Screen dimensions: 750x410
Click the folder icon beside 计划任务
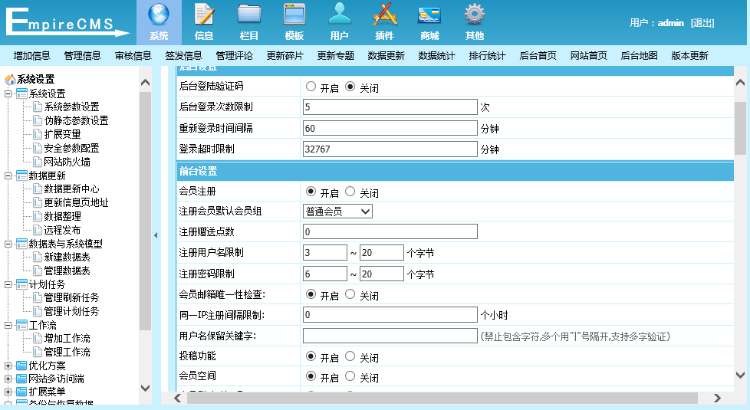click(x=21, y=285)
